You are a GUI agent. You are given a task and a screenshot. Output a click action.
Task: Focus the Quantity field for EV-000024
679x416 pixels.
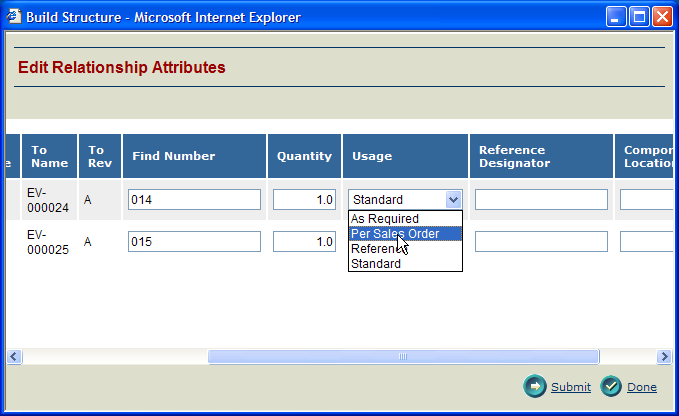(304, 200)
